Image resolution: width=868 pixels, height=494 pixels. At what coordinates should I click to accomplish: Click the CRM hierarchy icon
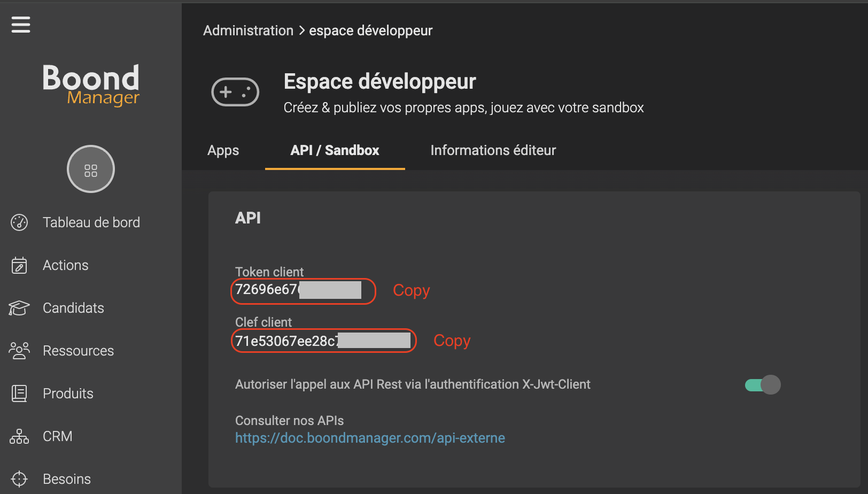click(x=19, y=436)
